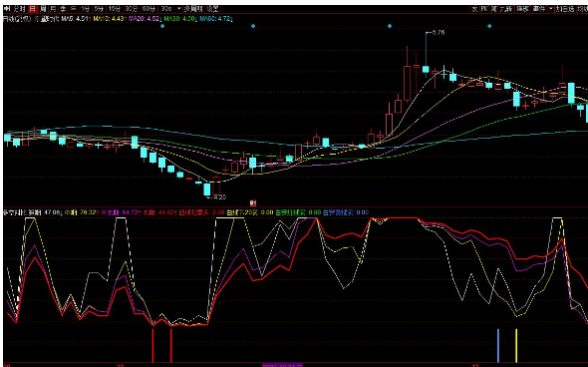Expand the dropdown arrow beside 事件
The width and height of the screenshot is (588, 367).
(x=550, y=9)
